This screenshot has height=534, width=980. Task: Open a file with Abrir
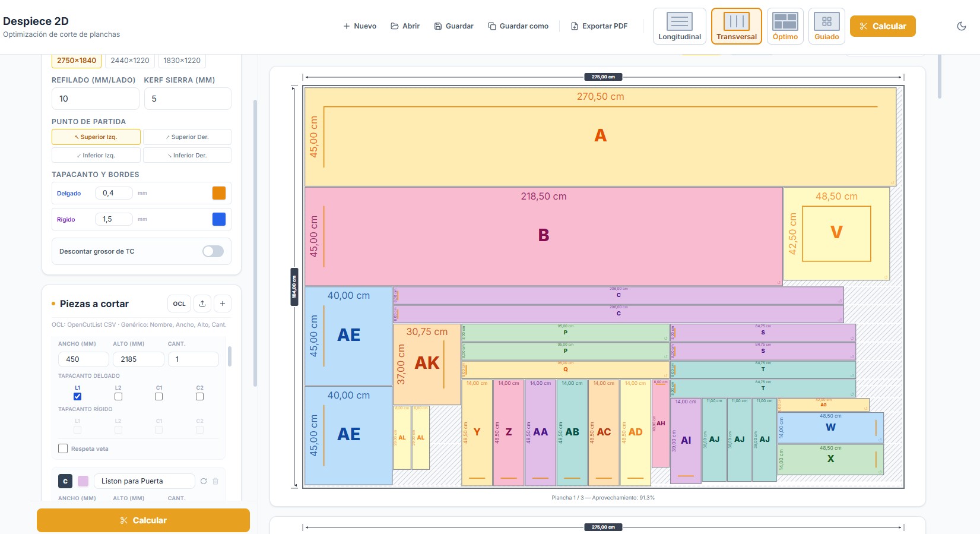pos(405,26)
